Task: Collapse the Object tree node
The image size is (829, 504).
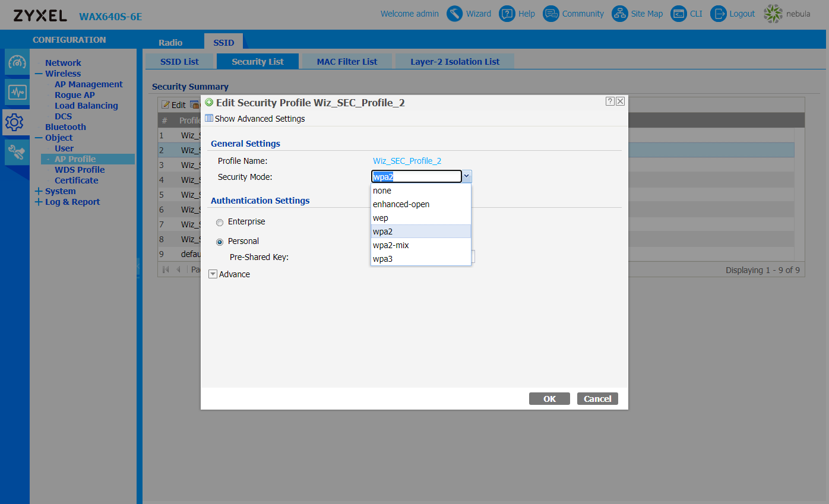Action: [x=39, y=138]
